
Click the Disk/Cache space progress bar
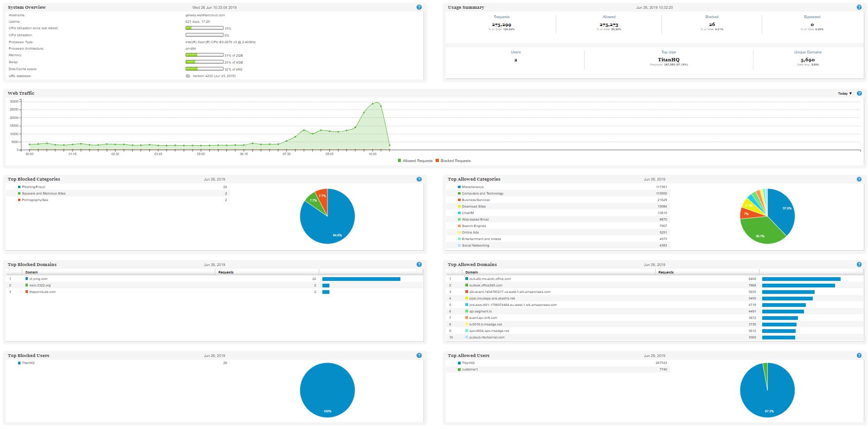tap(205, 69)
